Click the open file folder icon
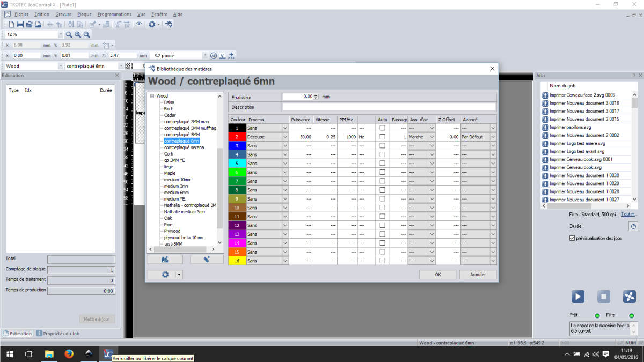 pyautogui.click(x=29, y=24)
